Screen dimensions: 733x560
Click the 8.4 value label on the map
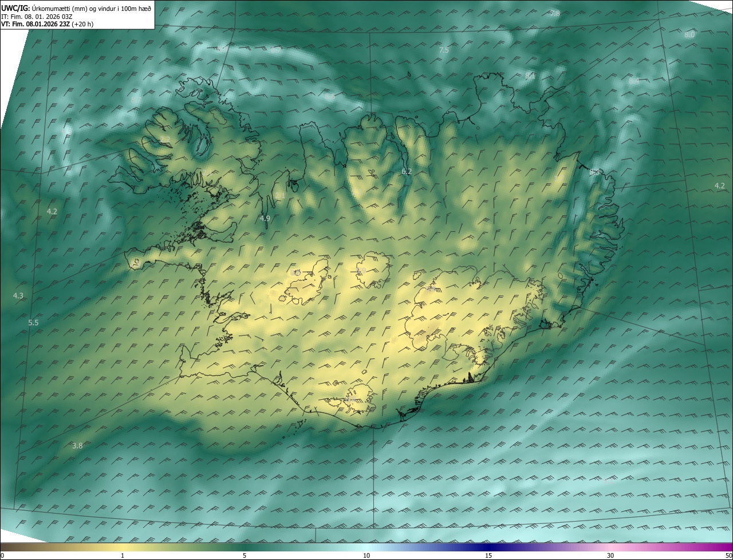tap(634, 81)
